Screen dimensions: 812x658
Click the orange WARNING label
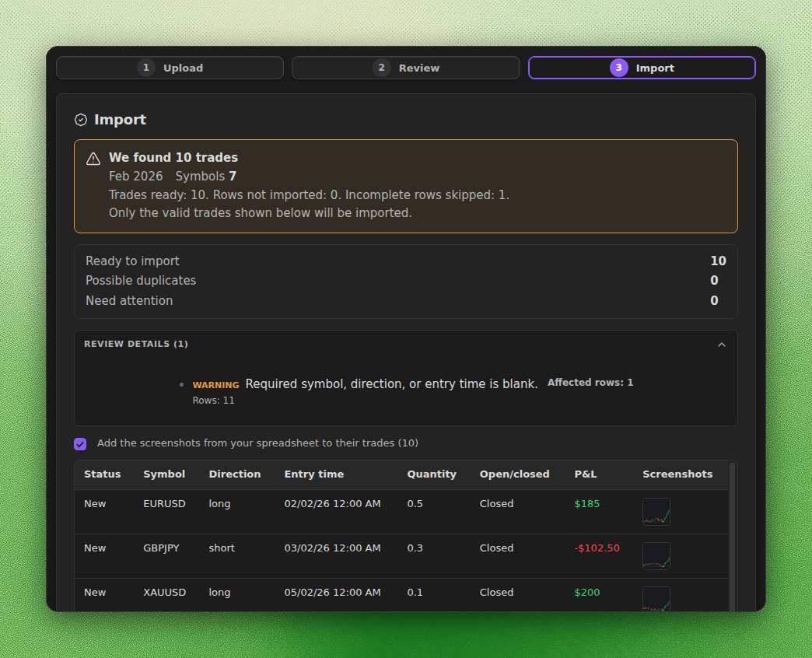pos(215,385)
